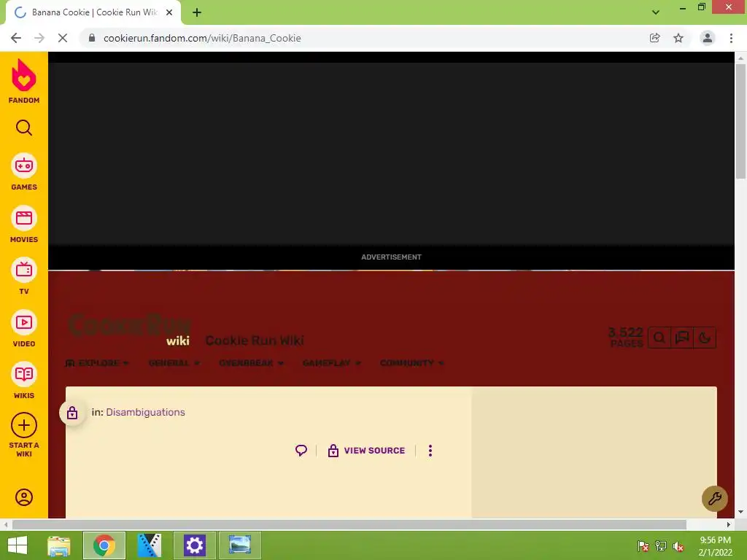Image resolution: width=747 pixels, height=560 pixels.
Task: Click the address bar URL
Action: click(202, 38)
